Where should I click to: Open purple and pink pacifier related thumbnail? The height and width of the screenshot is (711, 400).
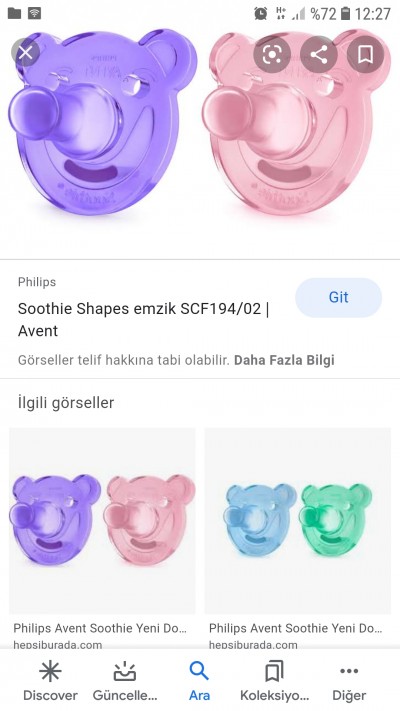(102, 521)
